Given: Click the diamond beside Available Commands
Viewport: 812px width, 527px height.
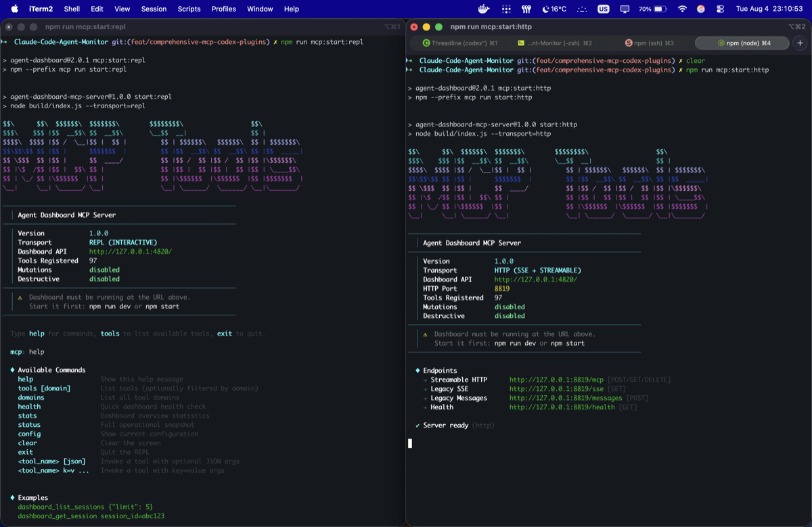Looking at the screenshot, I should (x=13, y=370).
